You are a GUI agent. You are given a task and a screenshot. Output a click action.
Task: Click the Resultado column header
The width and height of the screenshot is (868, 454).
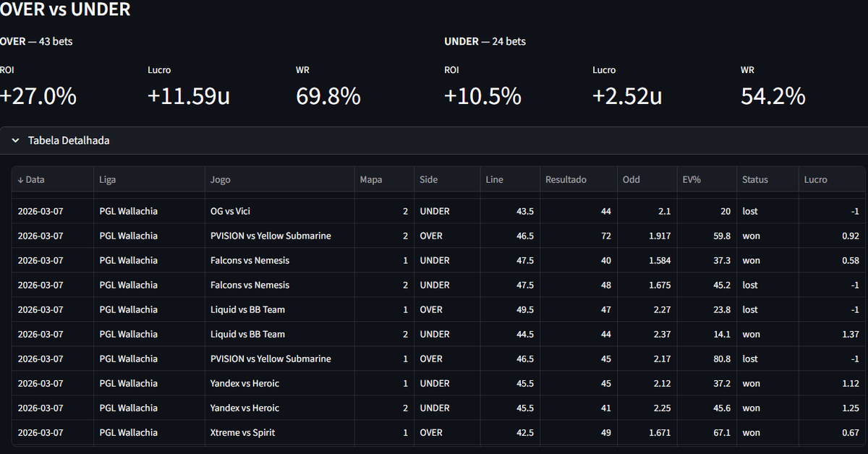click(579, 179)
